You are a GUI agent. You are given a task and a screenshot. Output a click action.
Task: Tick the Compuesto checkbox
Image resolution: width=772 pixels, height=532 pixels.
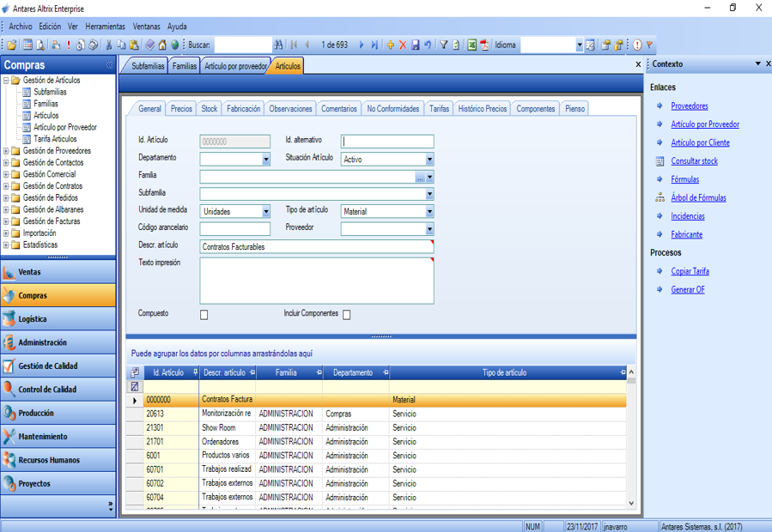pyautogui.click(x=204, y=315)
